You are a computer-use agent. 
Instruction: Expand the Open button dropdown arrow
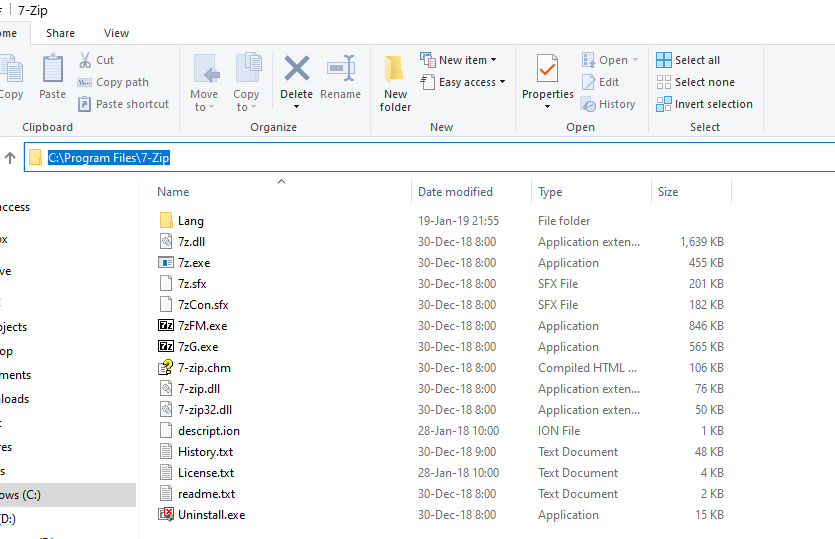(x=635, y=60)
